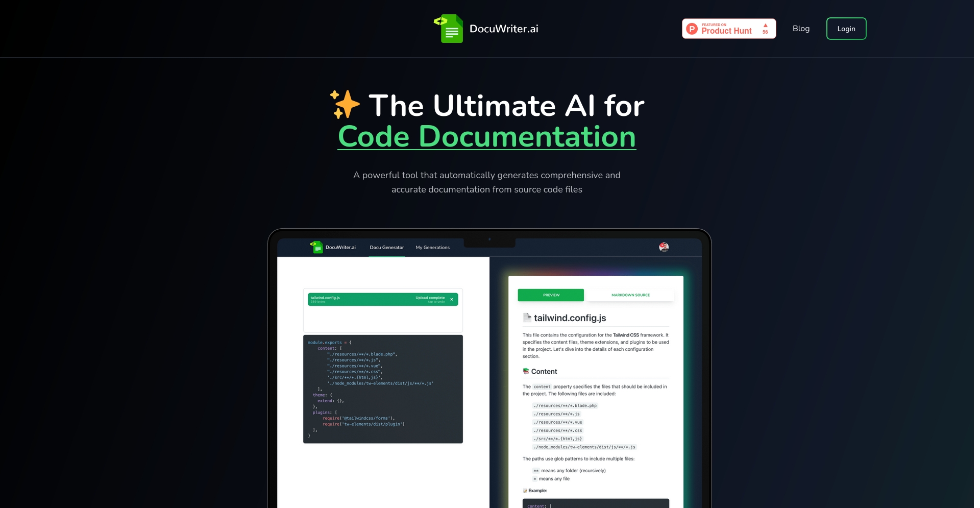This screenshot has height=508, width=980.
Task: Select the Docu Generator tab in the mockup
Action: pos(387,248)
